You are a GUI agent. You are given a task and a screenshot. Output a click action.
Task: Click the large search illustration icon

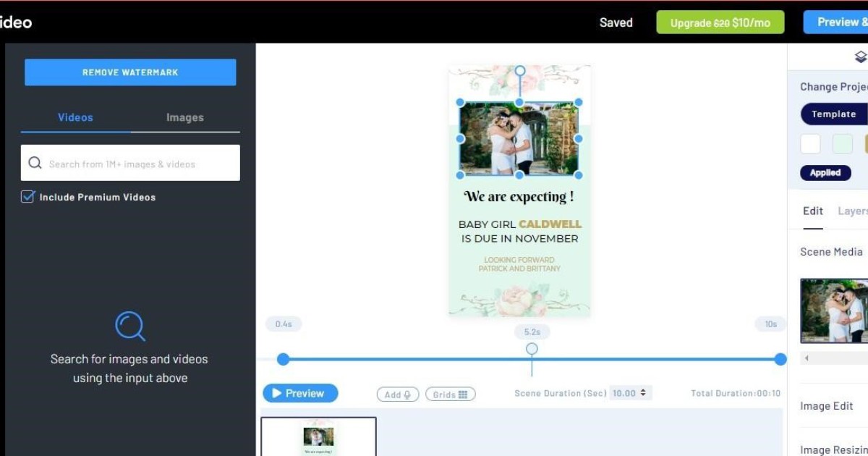(130, 326)
